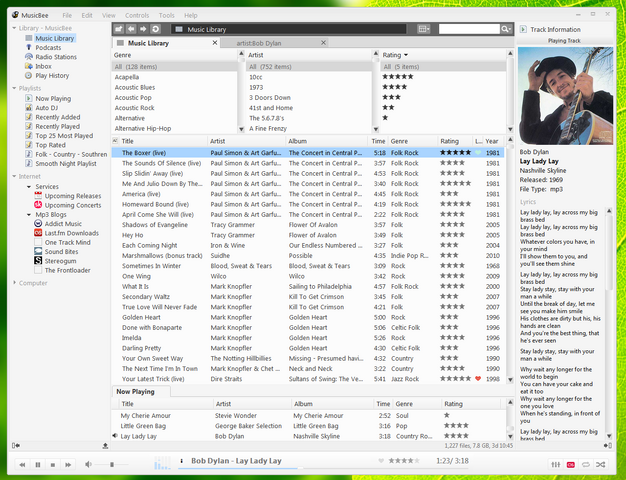Click the navigate forward arrow in toolbar
626x480 pixels.
[x=143, y=29]
